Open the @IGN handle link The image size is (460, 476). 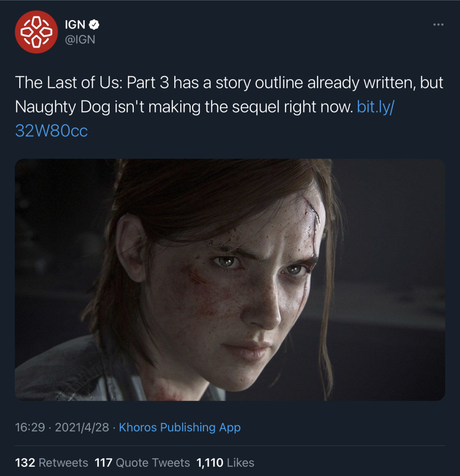80,40
